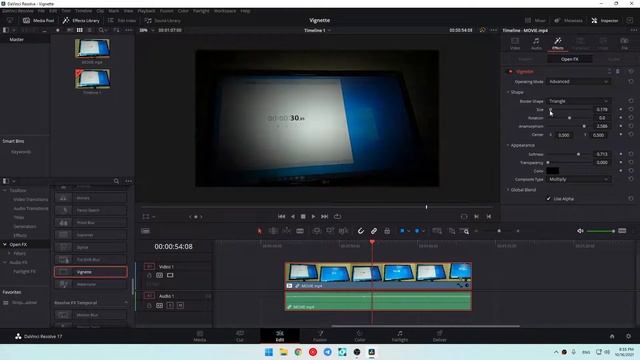The image size is (640, 360).
Task: Lock the Video 1 track
Action: pyautogui.click(x=149, y=276)
